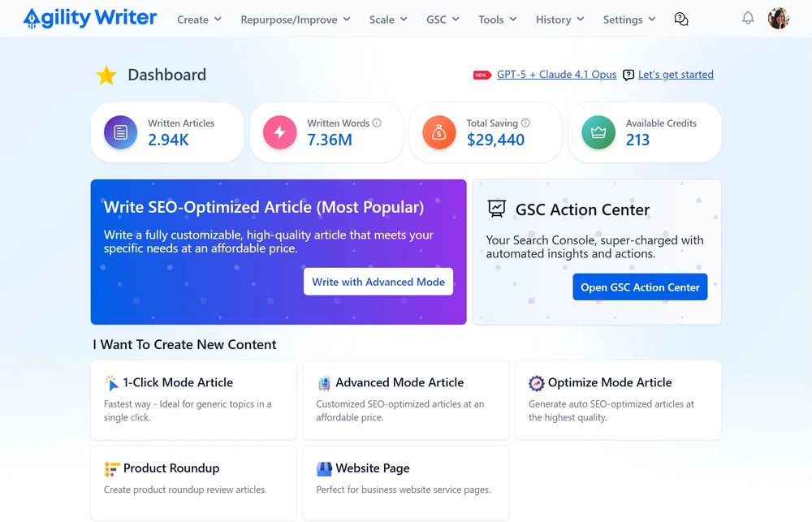Expand the History menu chevron
This screenshot has width=812, height=522.
point(581,19)
